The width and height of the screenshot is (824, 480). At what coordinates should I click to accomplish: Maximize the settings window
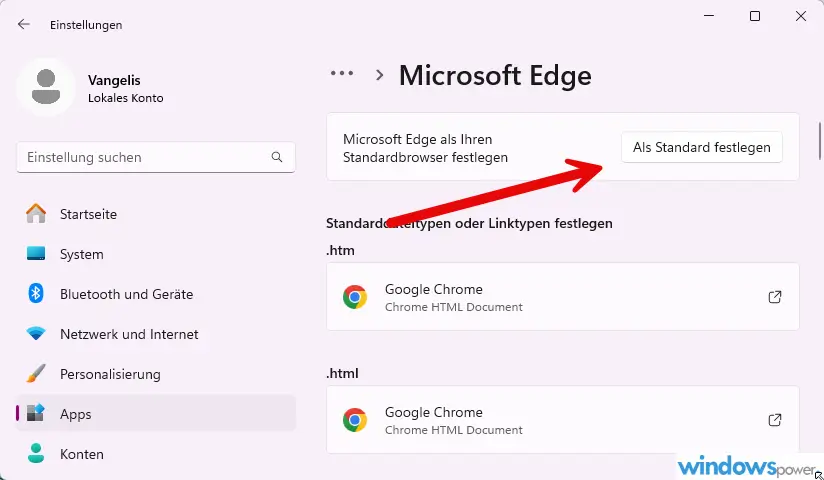(x=755, y=16)
